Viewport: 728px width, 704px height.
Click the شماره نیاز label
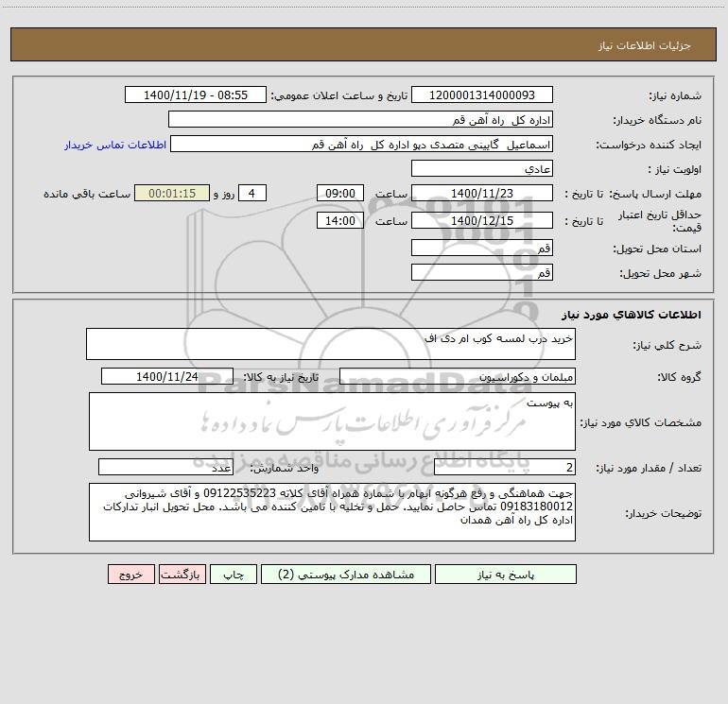point(675,95)
